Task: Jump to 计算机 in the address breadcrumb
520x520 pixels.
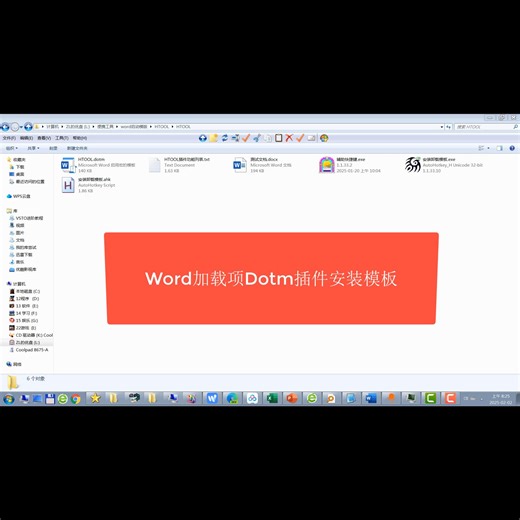Action: pyautogui.click(x=52, y=127)
